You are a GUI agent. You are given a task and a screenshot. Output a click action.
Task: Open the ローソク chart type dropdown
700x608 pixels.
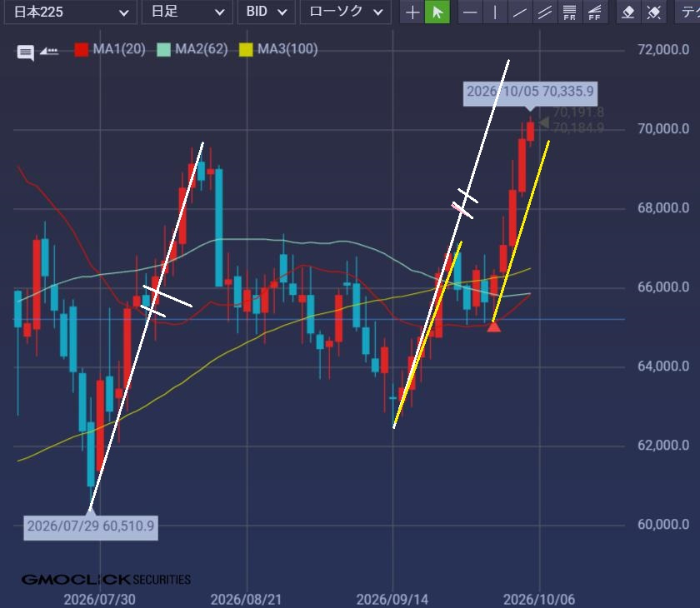coord(346,12)
